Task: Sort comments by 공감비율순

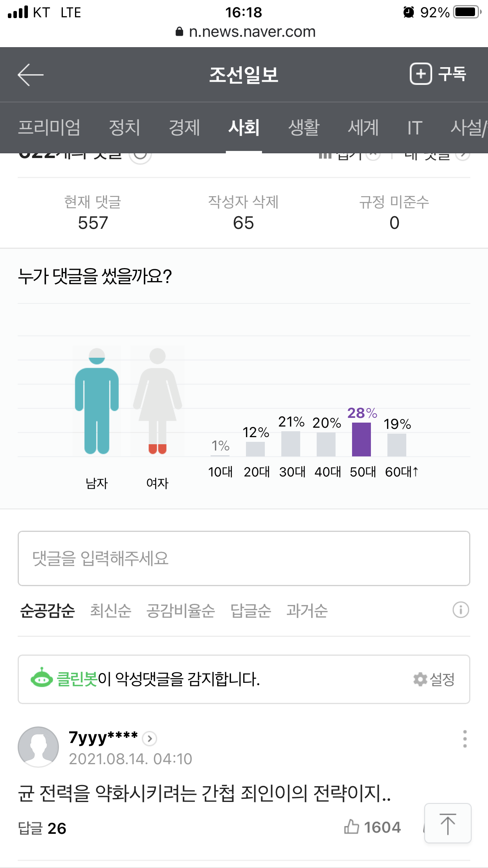Action: coord(181,611)
